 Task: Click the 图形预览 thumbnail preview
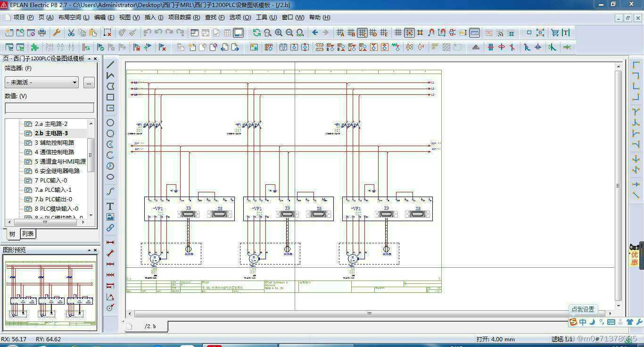50,292
